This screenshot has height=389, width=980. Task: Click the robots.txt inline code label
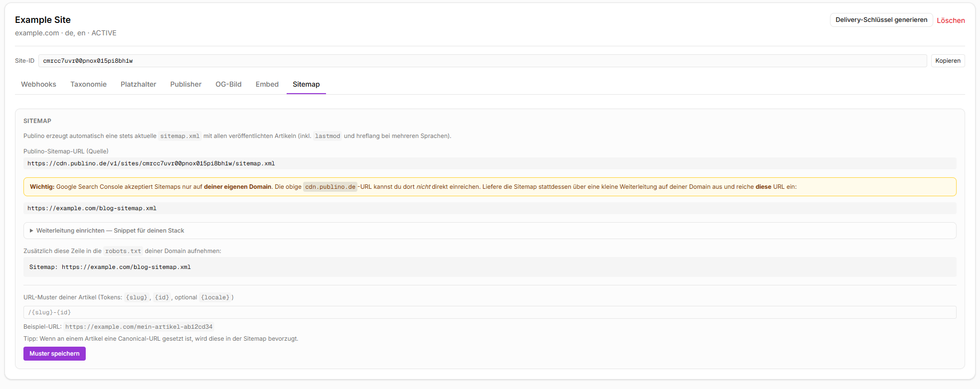point(123,251)
